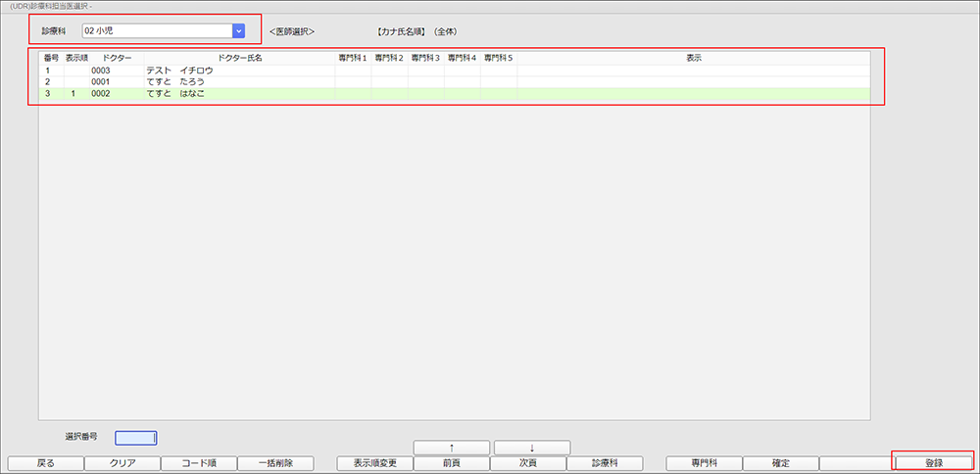
Task: Go to next page with 次頁
Action: tap(527, 463)
